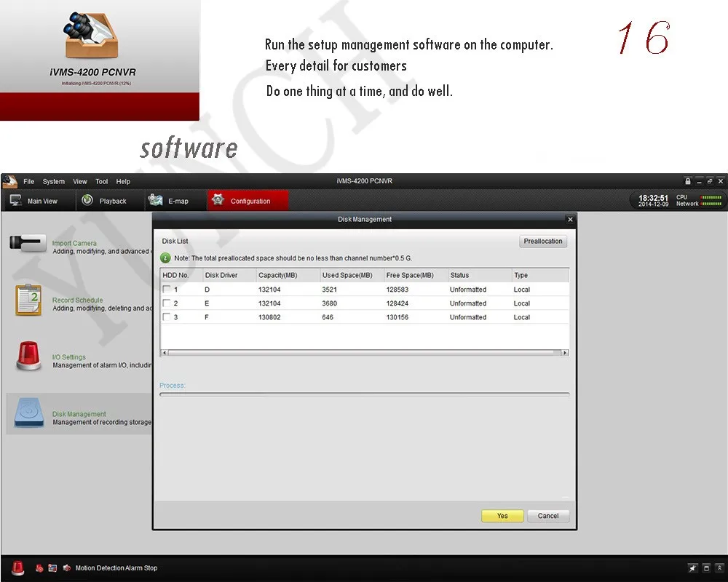The width and height of the screenshot is (728, 582).
Task: Open the File menu
Action: (x=29, y=181)
